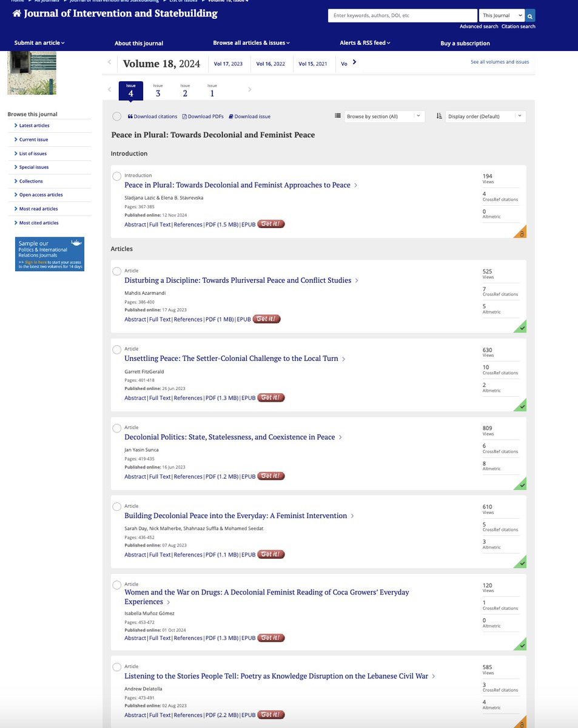The image size is (578, 728).
Task: Select the Women and the War on Drugs checkbox
Action: tap(117, 585)
